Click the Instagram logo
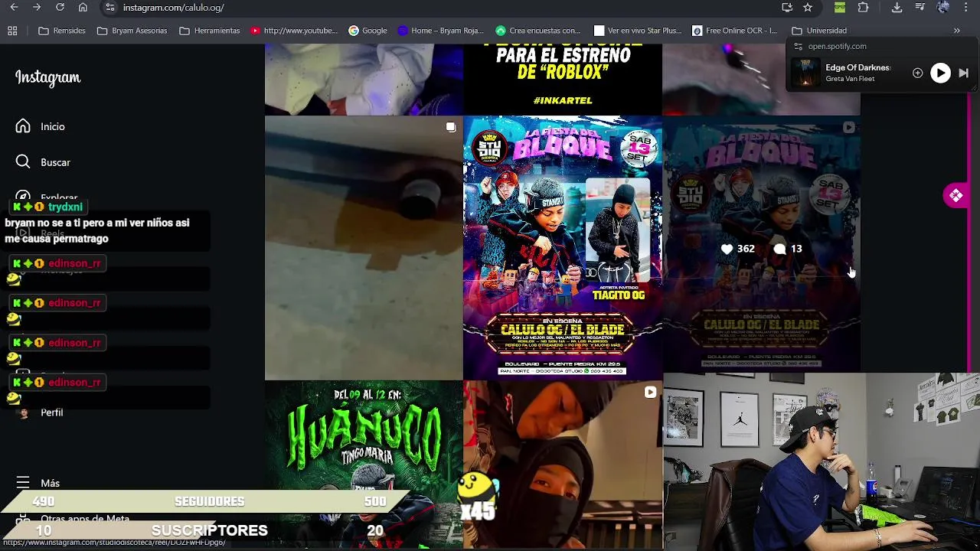 (x=47, y=78)
